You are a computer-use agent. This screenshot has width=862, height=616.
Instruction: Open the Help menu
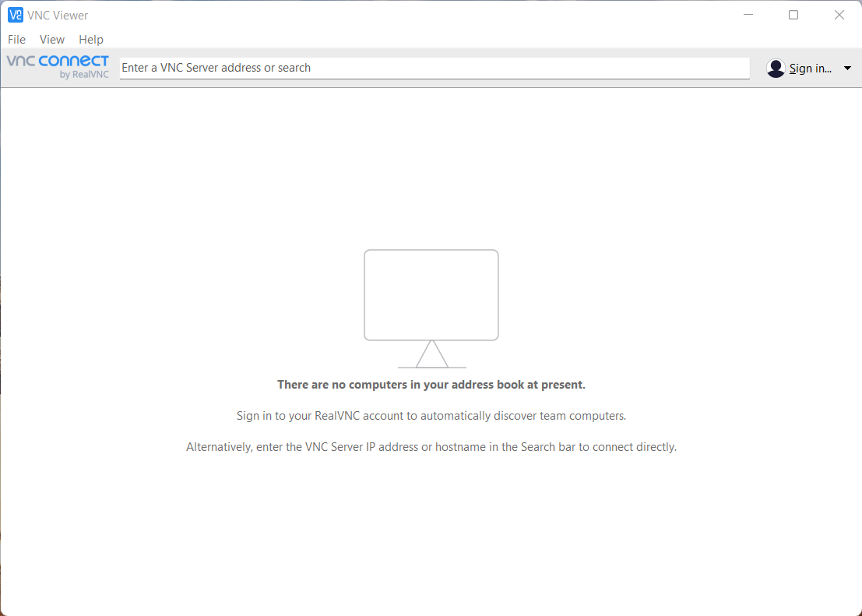91,40
